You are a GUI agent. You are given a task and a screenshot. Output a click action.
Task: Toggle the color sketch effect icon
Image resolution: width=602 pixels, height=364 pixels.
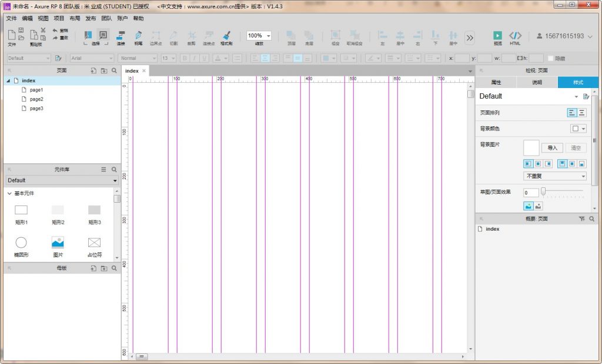[528, 205]
